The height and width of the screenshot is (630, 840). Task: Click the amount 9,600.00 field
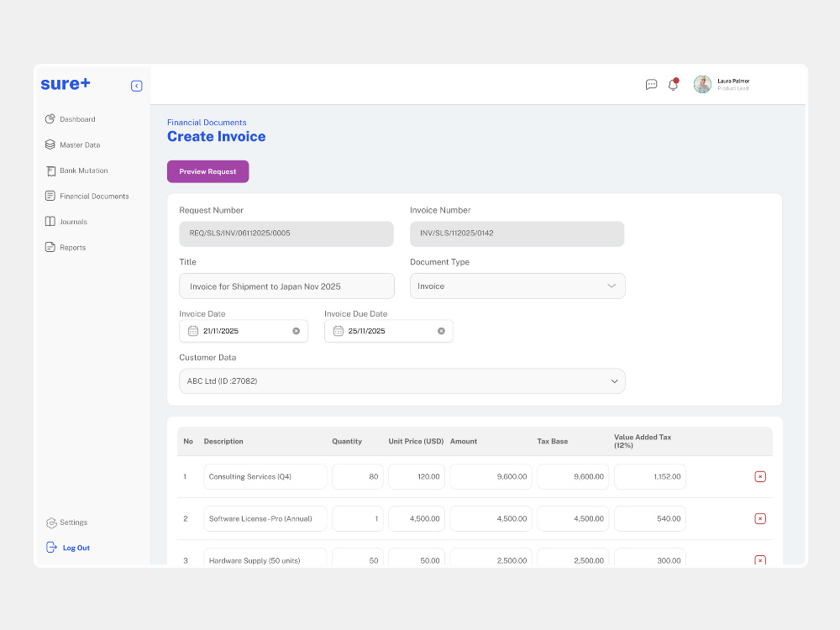pos(491,477)
